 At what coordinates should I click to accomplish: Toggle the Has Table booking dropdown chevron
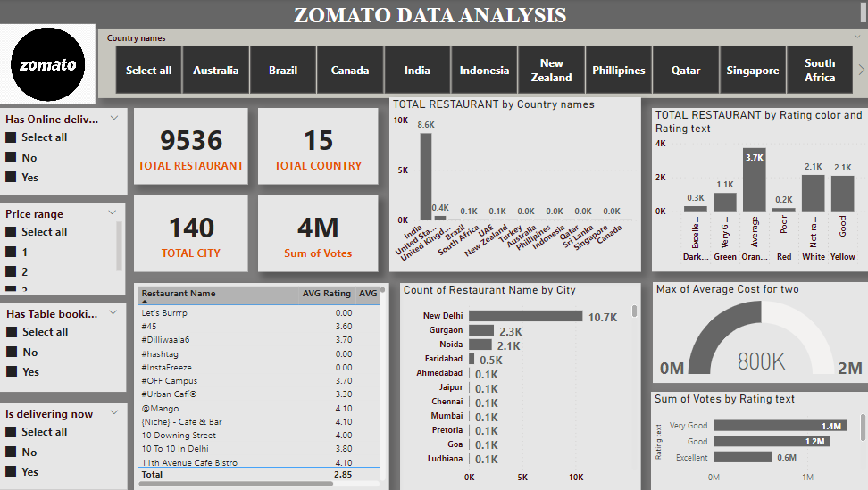click(x=114, y=313)
